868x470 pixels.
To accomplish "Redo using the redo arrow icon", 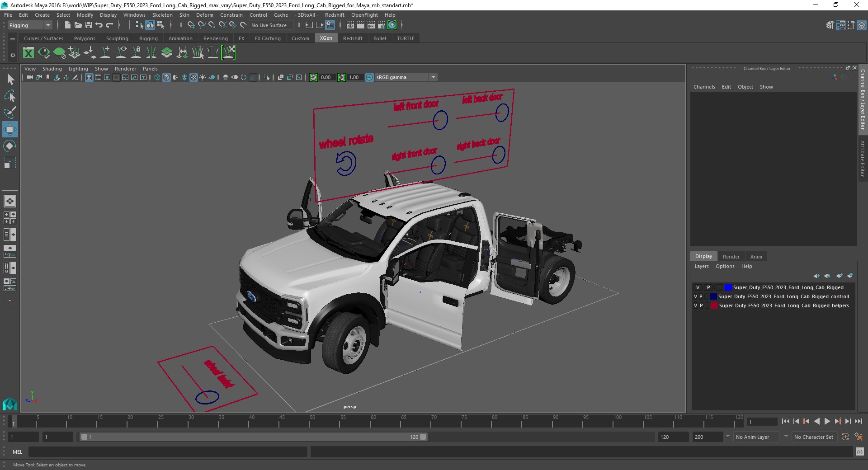I will (109, 25).
